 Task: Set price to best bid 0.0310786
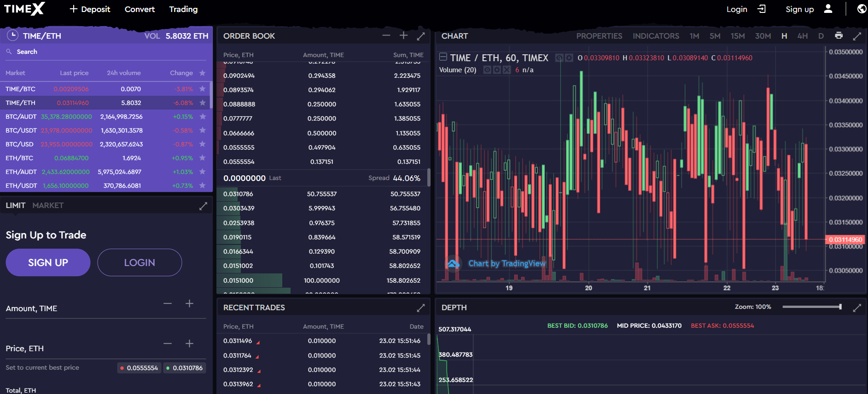(x=185, y=368)
